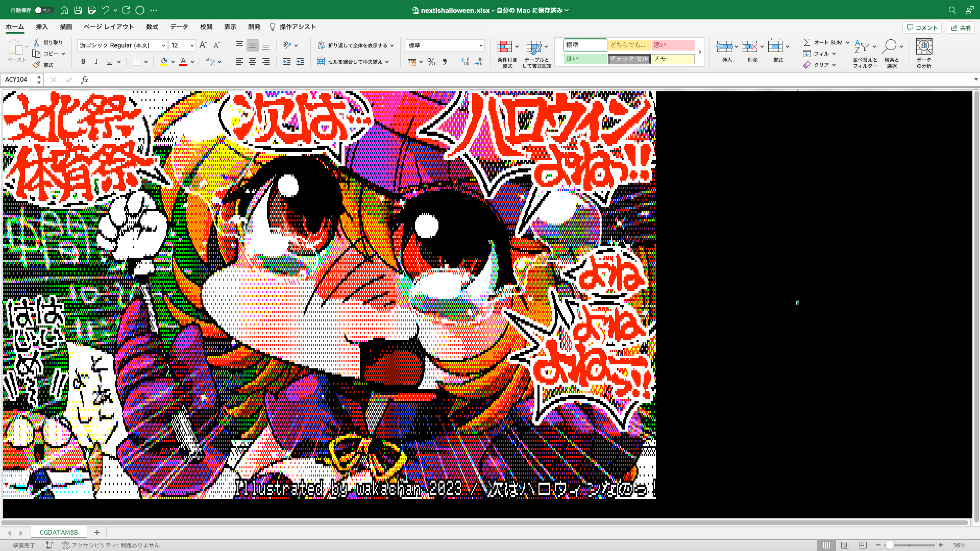Image resolution: width=980 pixels, height=551 pixels.
Task: Open the 開発 (Developer) tab
Action: click(254, 27)
